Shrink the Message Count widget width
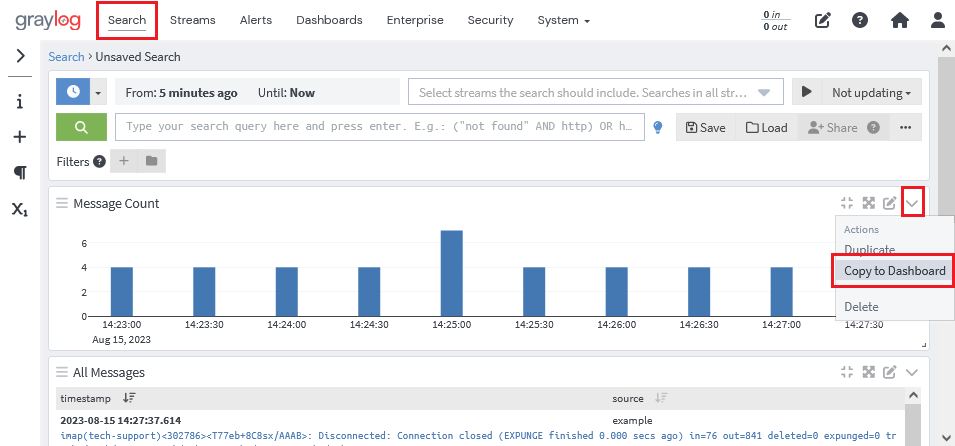Image resolution: width=955 pixels, height=446 pixels. 847,203
